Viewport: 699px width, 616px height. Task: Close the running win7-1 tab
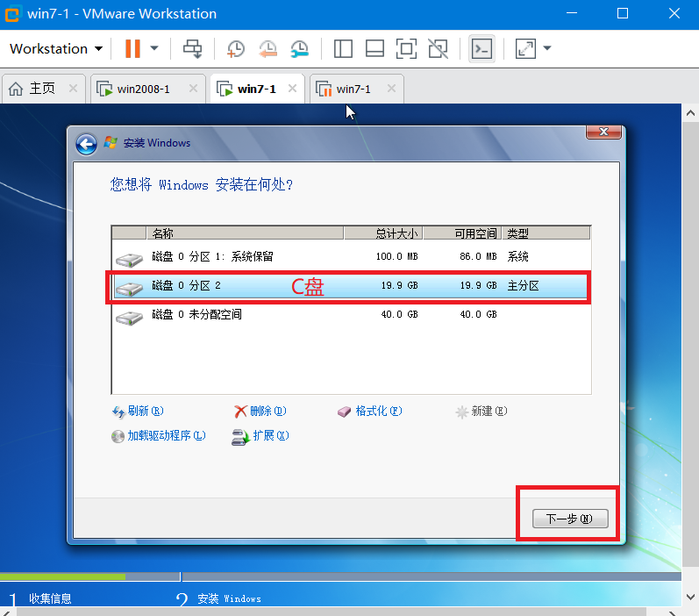292,89
